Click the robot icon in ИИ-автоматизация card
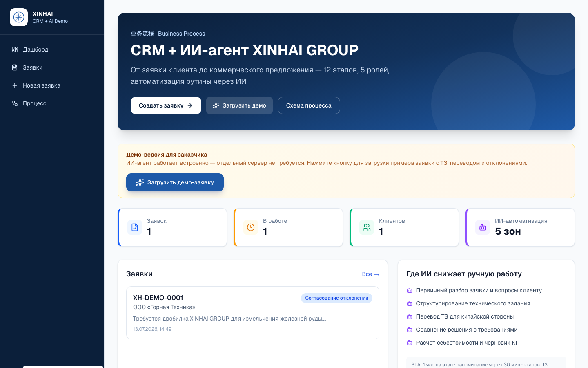Image resolution: width=588 pixels, height=368 pixels. (483, 227)
